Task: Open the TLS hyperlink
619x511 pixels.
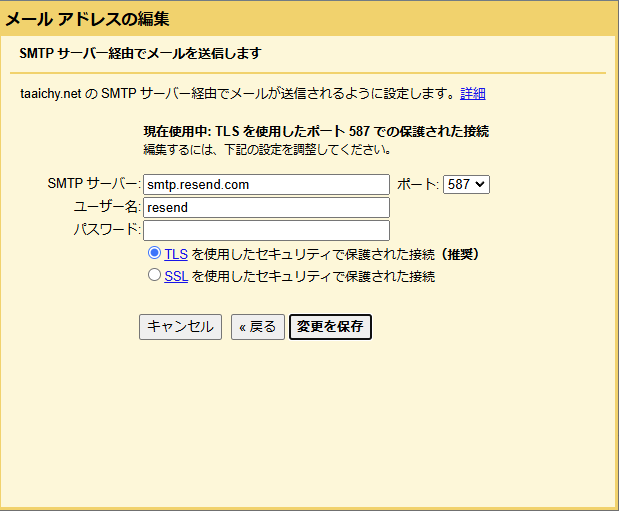Action: pos(176,255)
